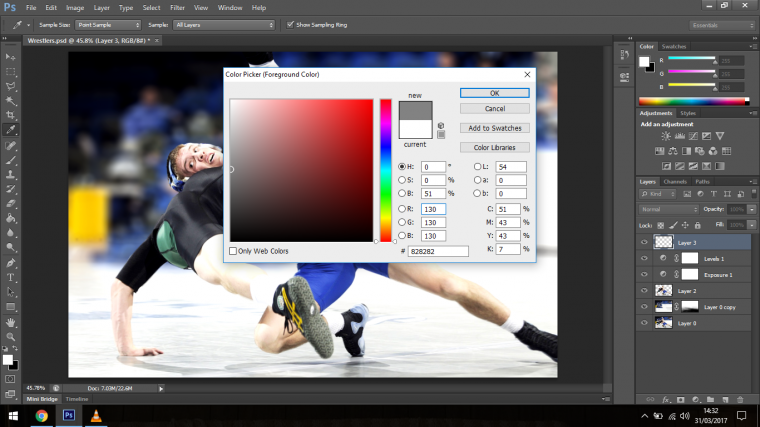Open the layer blend mode Normal dropdown
The image size is (760, 427).
pos(669,209)
